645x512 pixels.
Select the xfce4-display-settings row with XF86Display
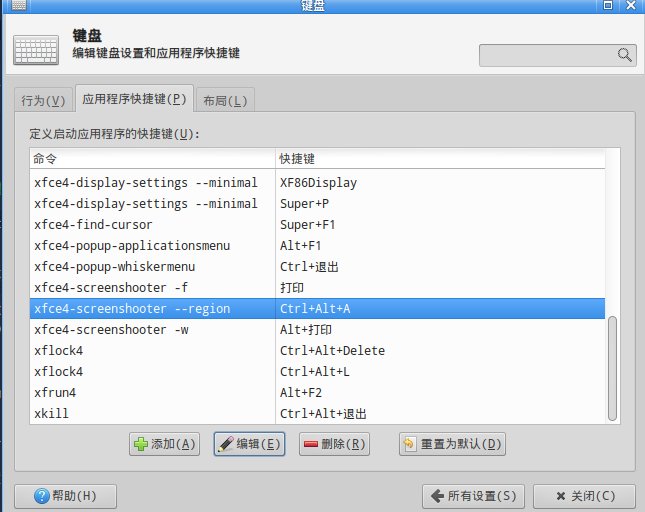click(317, 183)
